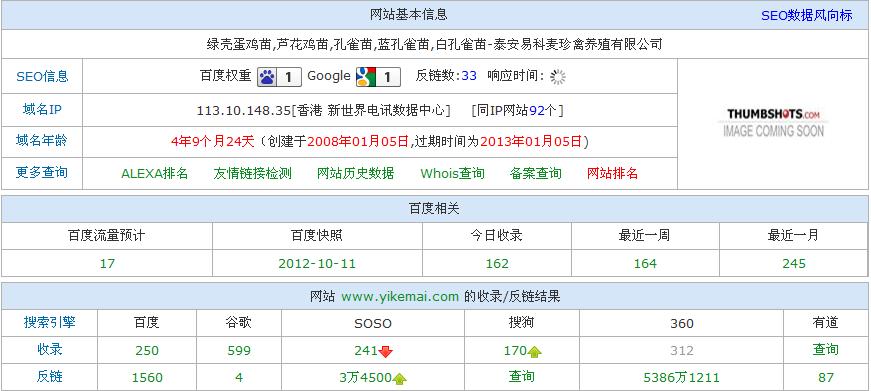Click the SOSO backlink value 3万4500

coord(366,378)
